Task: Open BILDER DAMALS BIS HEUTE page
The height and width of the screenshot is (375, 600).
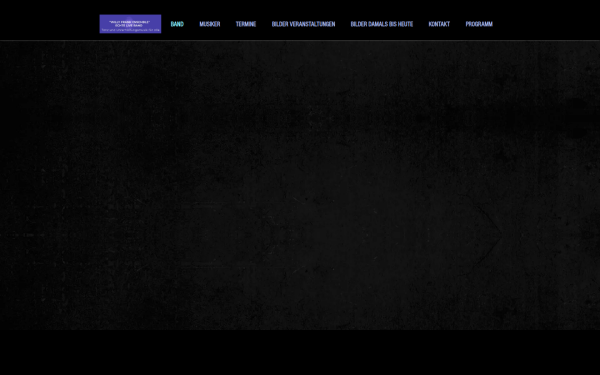Action: 382,24
